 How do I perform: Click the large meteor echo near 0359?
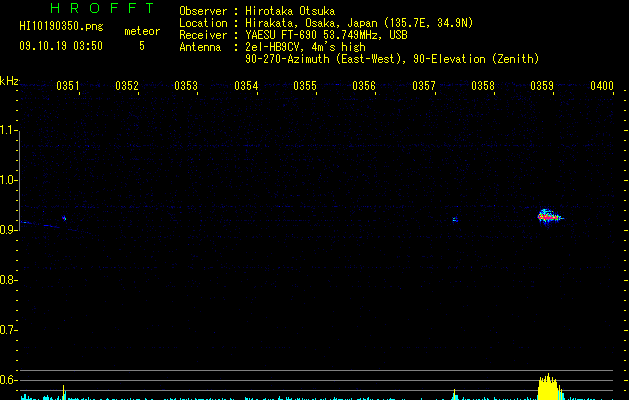click(550, 217)
